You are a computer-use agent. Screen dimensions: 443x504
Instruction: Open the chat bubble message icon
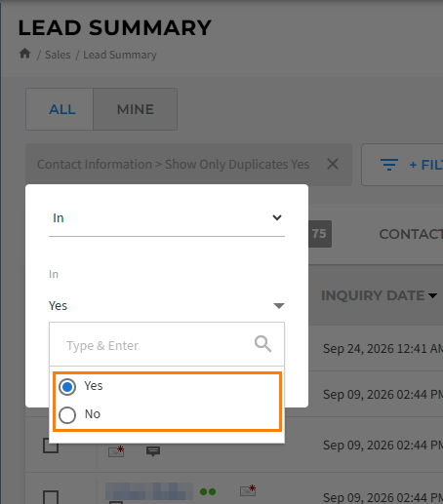tap(153, 451)
